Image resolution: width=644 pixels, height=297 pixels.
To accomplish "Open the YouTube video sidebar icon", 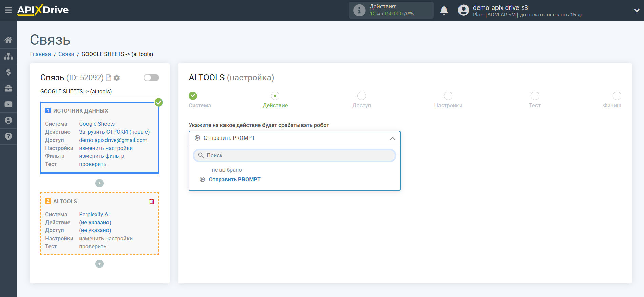I will point(8,104).
